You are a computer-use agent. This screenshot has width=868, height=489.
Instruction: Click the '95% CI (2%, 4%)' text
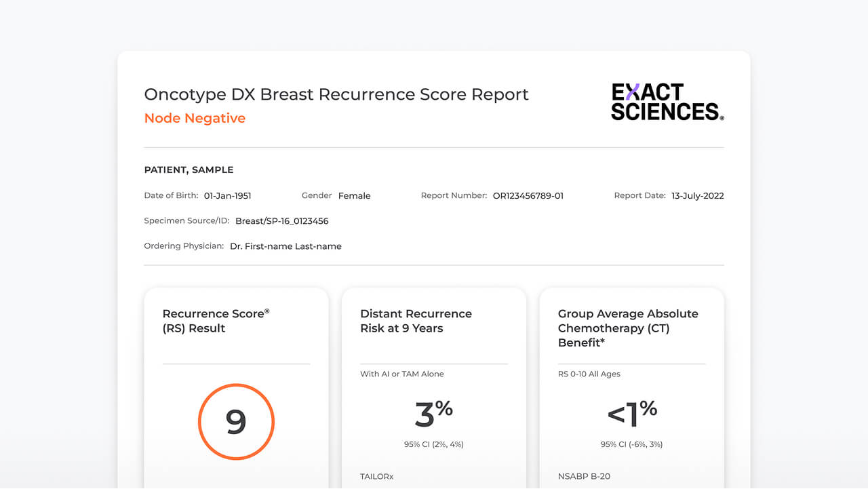[x=433, y=444]
